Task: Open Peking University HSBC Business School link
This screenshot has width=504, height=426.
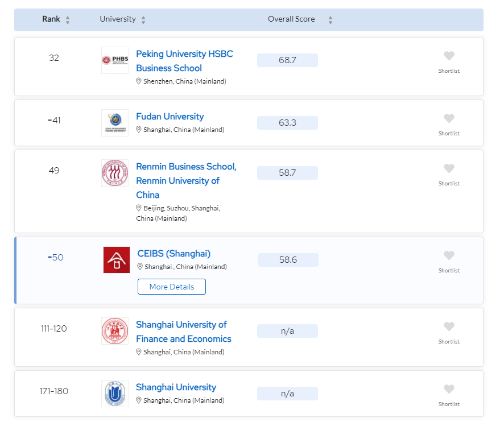Action: pyautogui.click(x=184, y=61)
